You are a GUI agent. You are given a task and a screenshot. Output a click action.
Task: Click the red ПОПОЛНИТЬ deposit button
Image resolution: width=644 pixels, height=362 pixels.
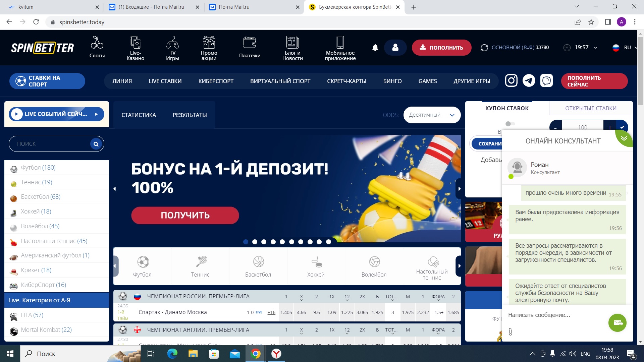coord(441,48)
